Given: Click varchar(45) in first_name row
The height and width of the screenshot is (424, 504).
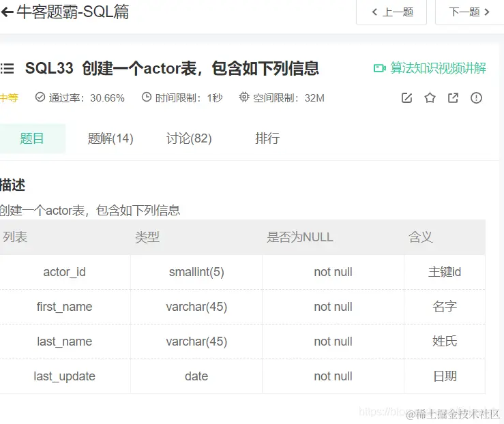Looking at the screenshot, I should pos(196,307).
